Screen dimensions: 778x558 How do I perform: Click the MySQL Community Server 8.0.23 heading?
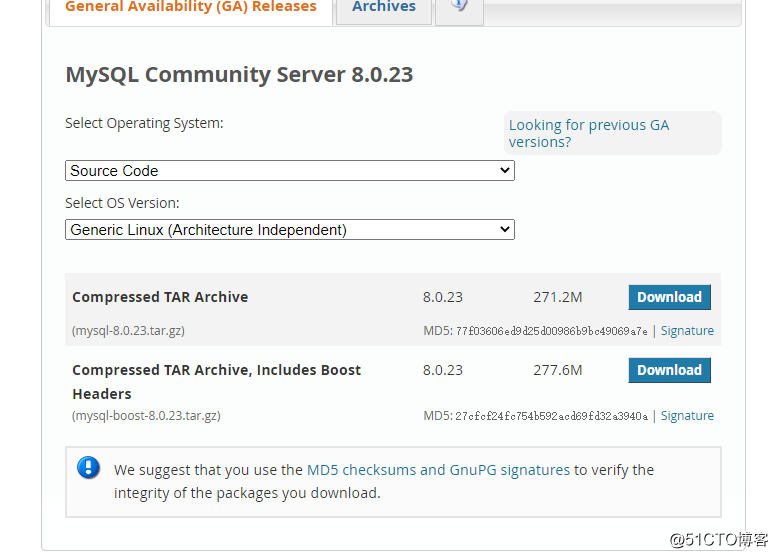click(x=239, y=75)
